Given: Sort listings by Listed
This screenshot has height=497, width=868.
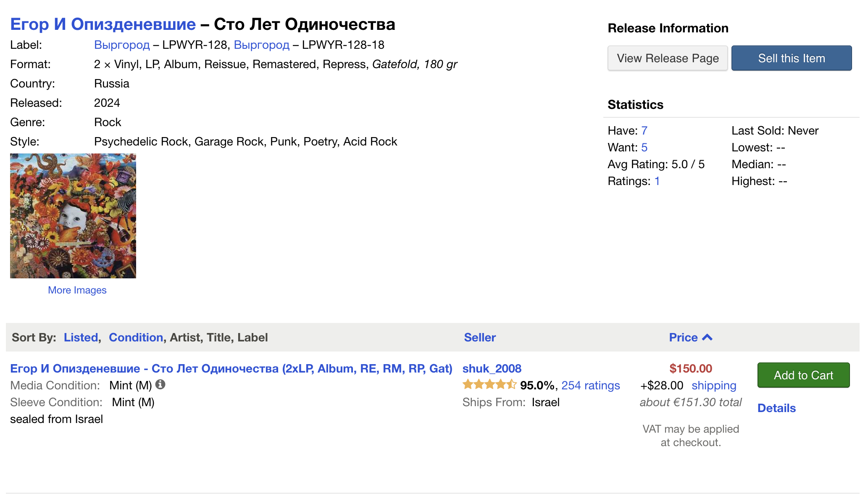Looking at the screenshot, I should pos(81,337).
